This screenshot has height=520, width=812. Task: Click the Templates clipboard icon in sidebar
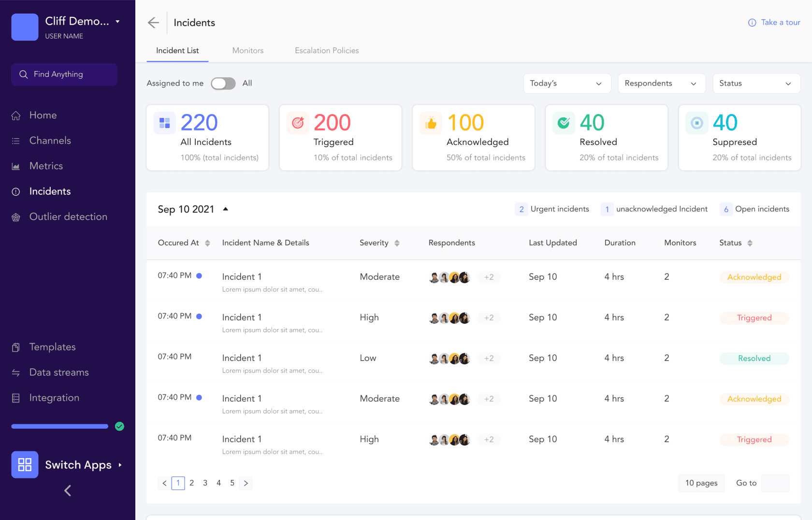coord(16,347)
